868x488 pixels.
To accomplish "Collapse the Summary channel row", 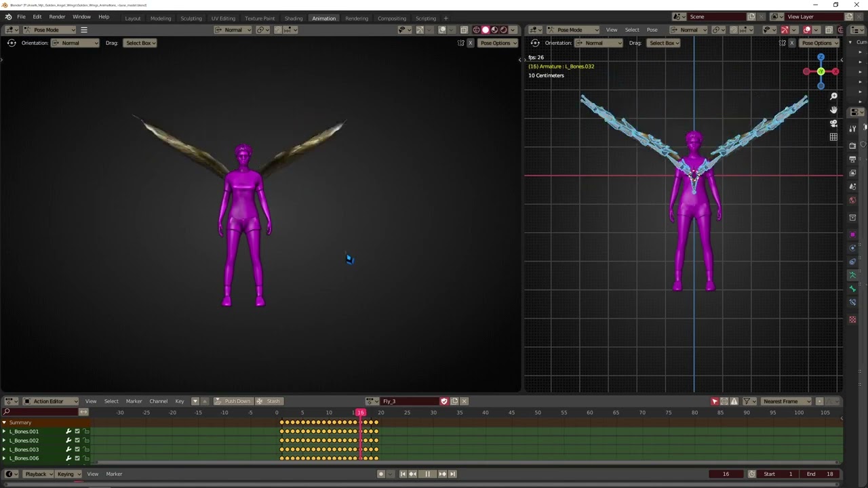I will [x=4, y=422].
